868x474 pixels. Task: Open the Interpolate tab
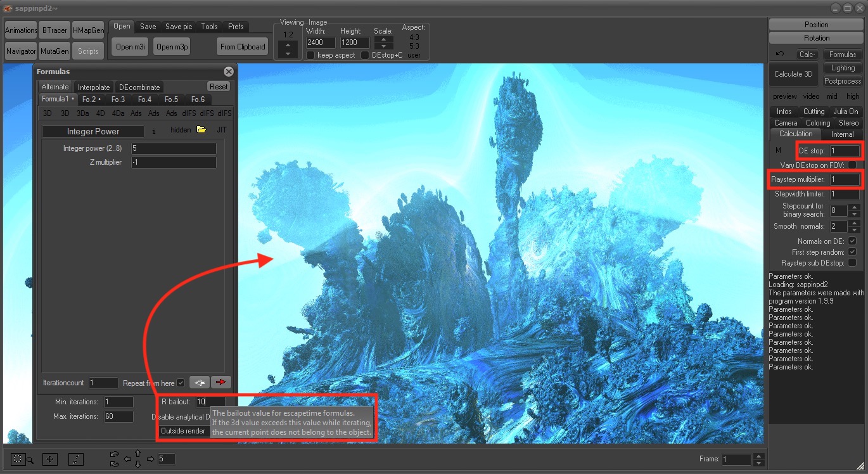pyautogui.click(x=94, y=87)
